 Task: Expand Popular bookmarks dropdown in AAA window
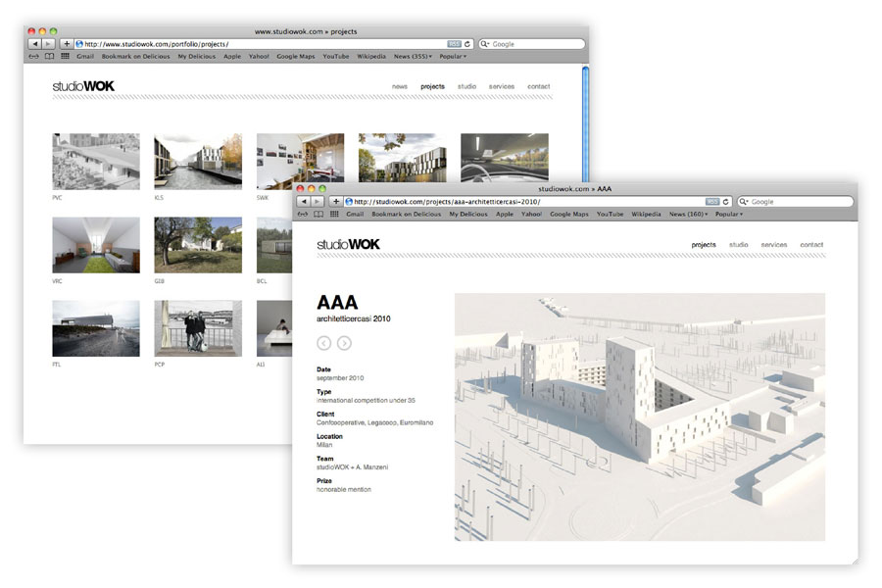729,214
